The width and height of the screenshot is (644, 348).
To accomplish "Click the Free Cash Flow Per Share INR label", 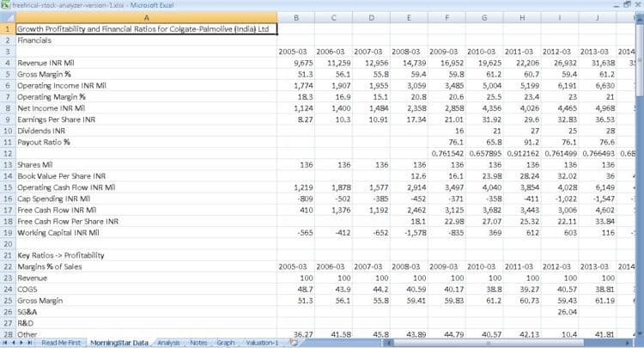I will (68, 222).
